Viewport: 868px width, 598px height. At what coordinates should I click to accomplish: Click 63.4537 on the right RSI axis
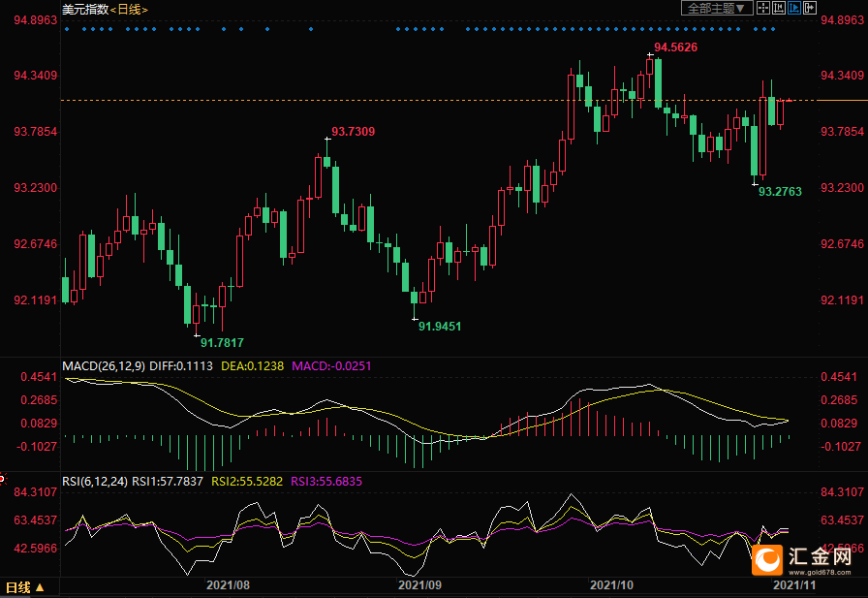coord(842,520)
